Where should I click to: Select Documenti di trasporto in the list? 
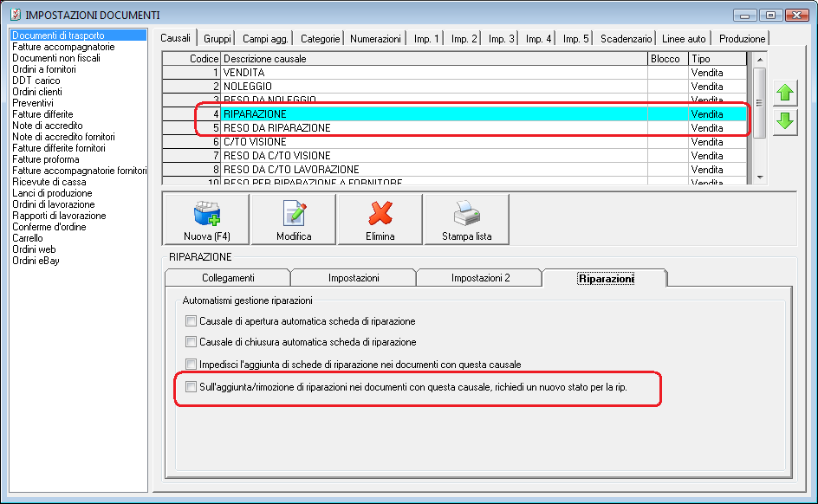[78, 36]
